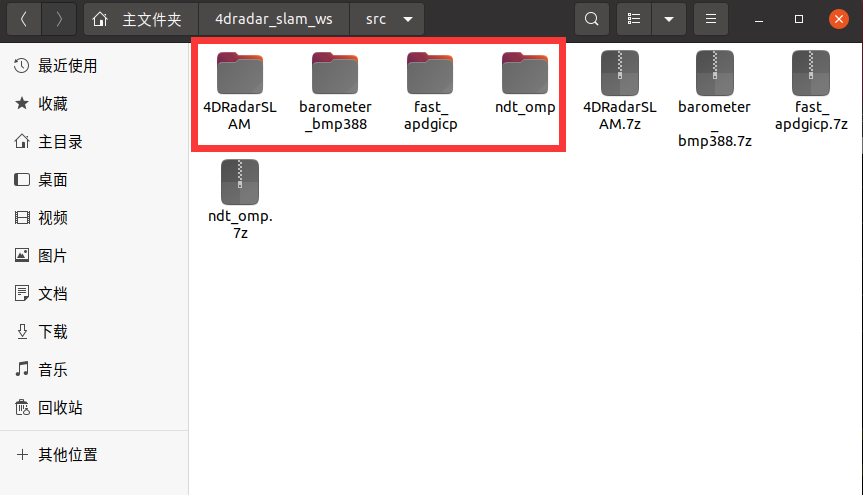Open the search icon in header
Viewport: 863px width, 495px height.
tap(592, 19)
